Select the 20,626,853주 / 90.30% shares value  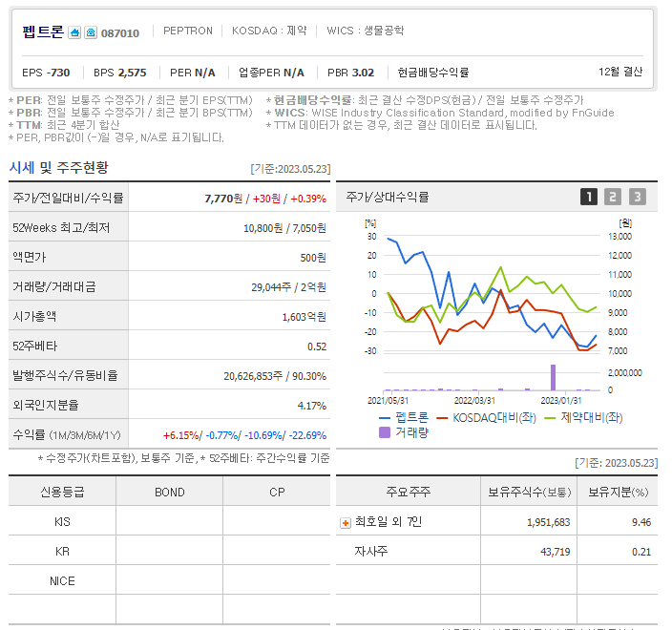[x=275, y=376]
